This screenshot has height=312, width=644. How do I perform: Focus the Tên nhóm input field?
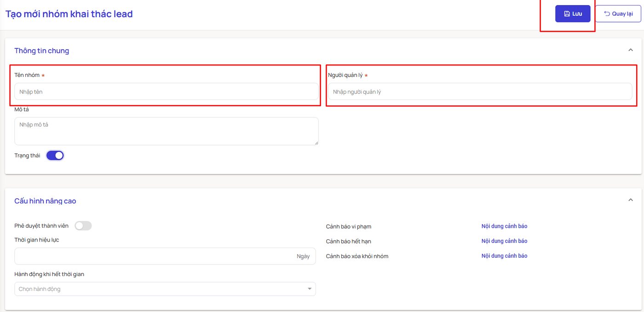click(167, 92)
